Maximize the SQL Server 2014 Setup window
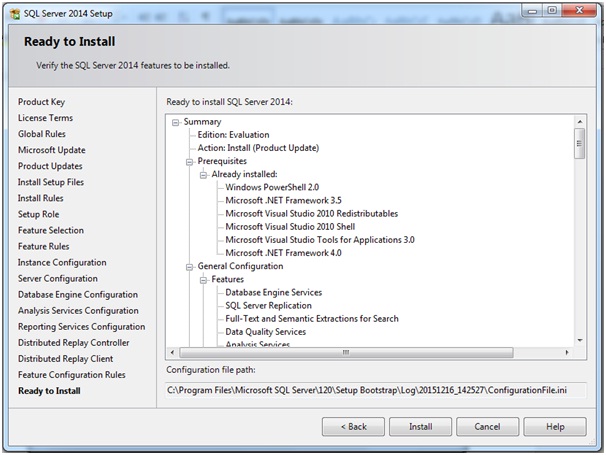Viewport: 606px width, 455px height. 552,10
